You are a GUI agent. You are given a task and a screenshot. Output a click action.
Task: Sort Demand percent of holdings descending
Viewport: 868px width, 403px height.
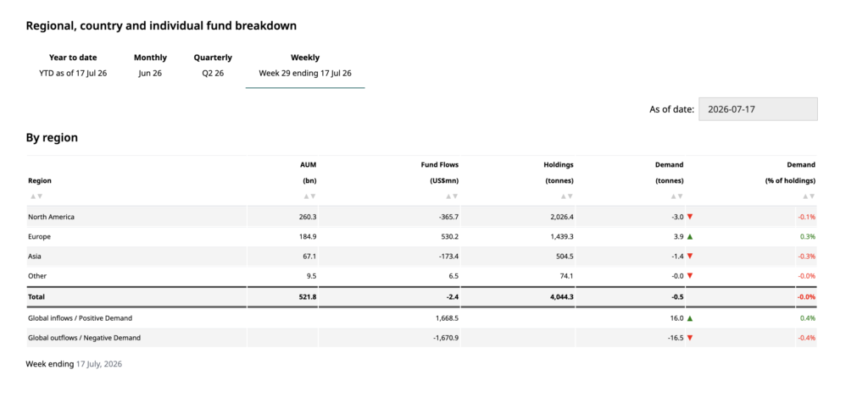[x=812, y=196]
